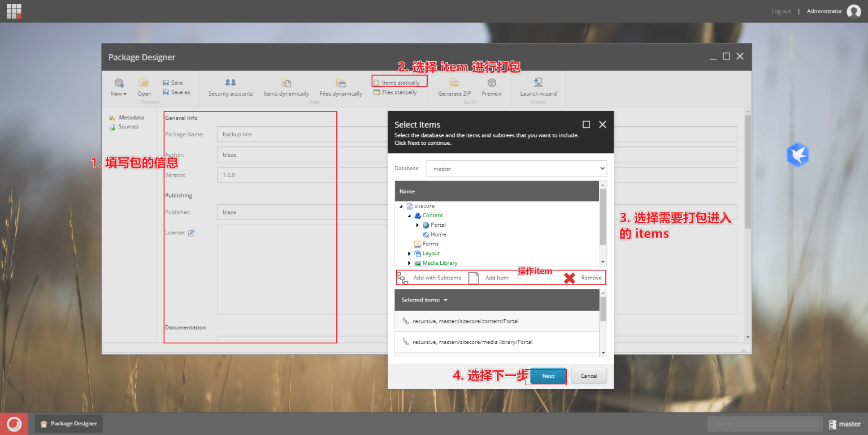Add Security accounts source

[231, 87]
